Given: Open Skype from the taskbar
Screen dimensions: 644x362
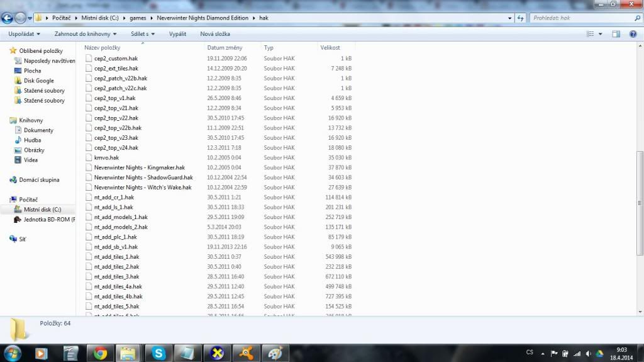Looking at the screenshot, I should click(x=158, y=353).
